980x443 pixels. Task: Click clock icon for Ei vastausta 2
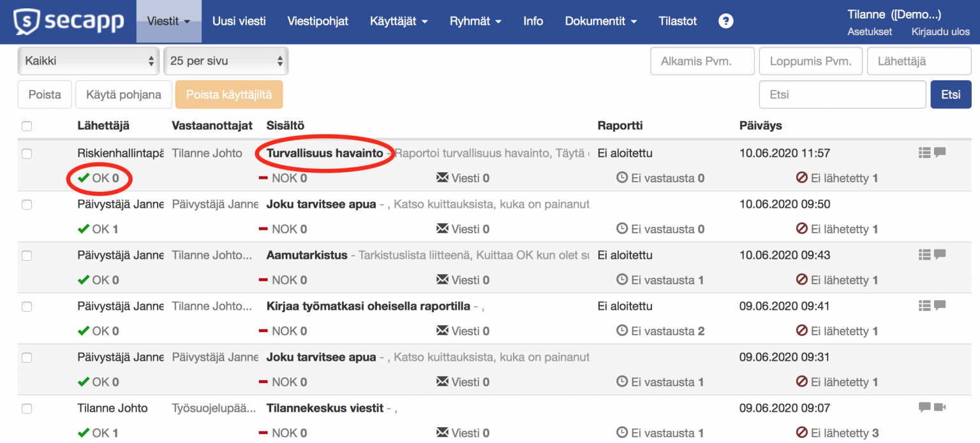622,331
